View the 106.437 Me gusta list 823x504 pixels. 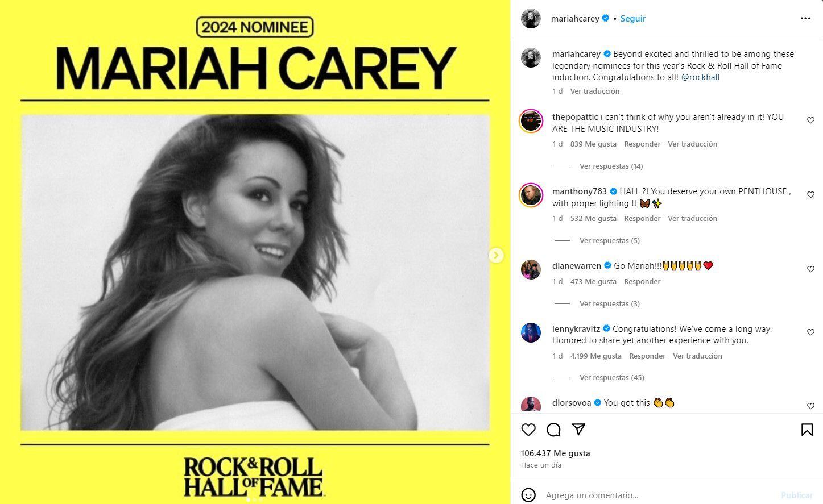556,453
